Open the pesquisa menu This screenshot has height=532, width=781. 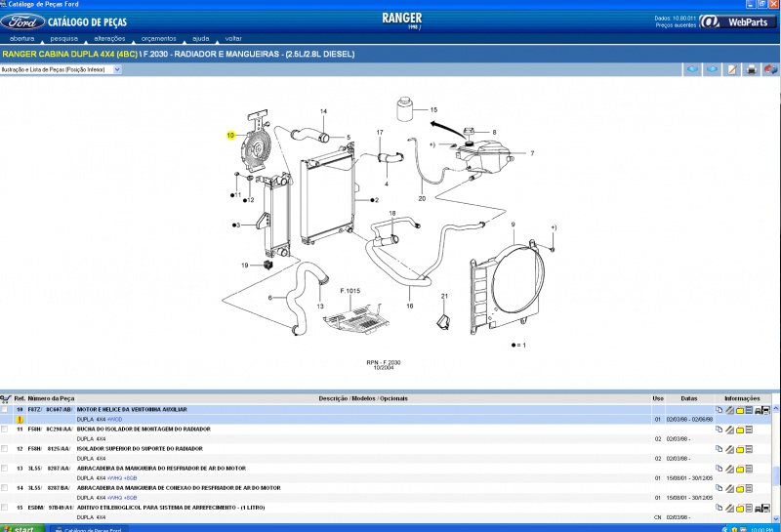tap(63, 38)
